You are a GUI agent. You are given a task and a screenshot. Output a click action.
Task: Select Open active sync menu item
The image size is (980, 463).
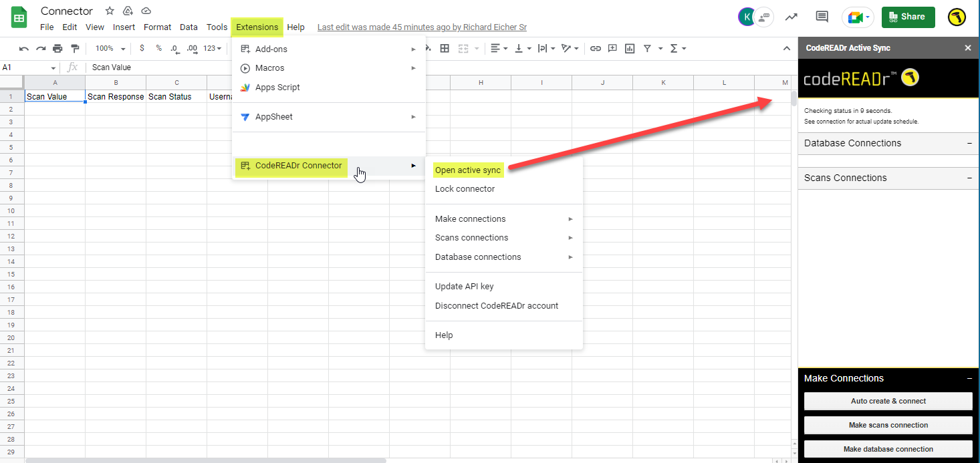[467, 170]
